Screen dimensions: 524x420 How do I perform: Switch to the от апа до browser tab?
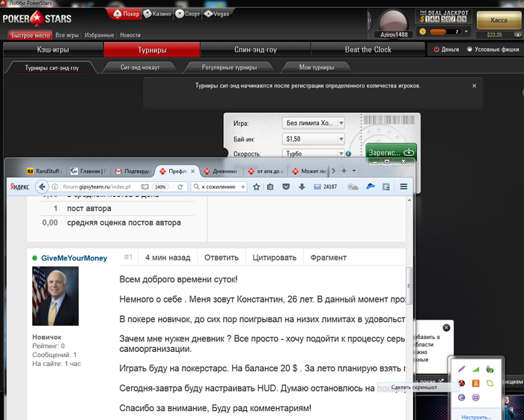(266, 171)
